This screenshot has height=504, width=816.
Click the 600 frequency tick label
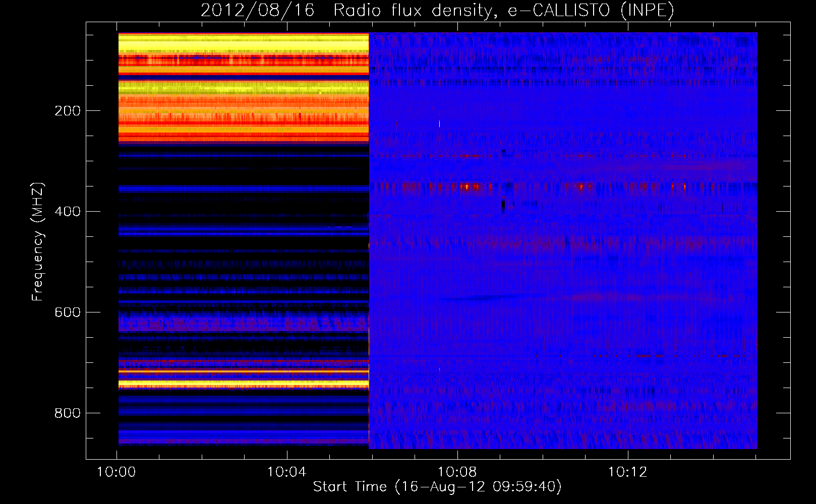68,312
